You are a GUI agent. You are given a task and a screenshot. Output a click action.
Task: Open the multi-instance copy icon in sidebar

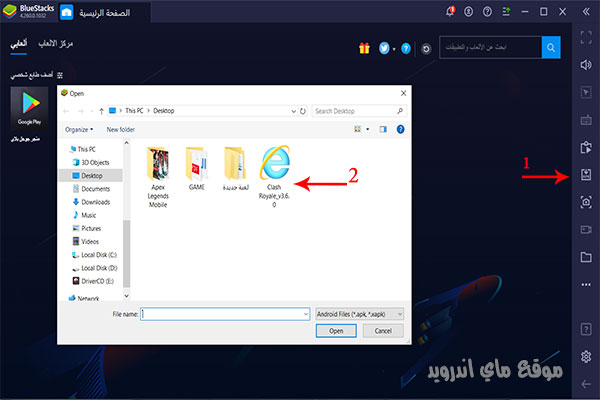tap(586, 147)
